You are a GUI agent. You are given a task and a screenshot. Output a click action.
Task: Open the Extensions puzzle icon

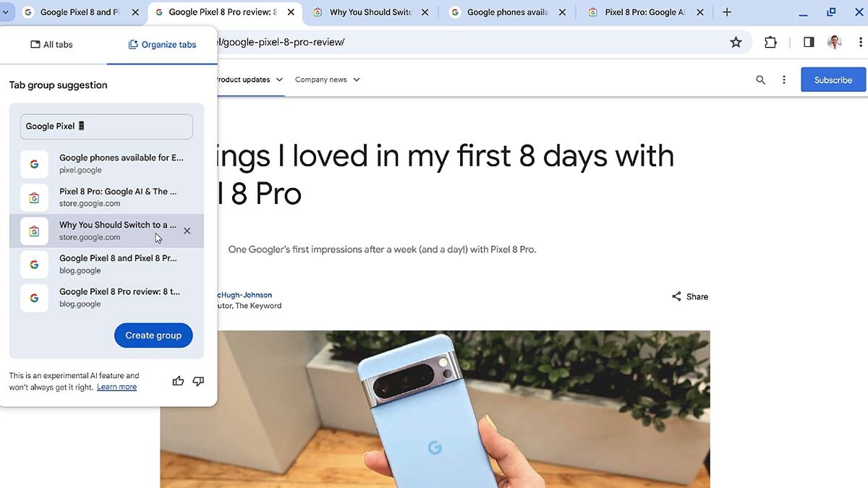(x=770, y=43)
